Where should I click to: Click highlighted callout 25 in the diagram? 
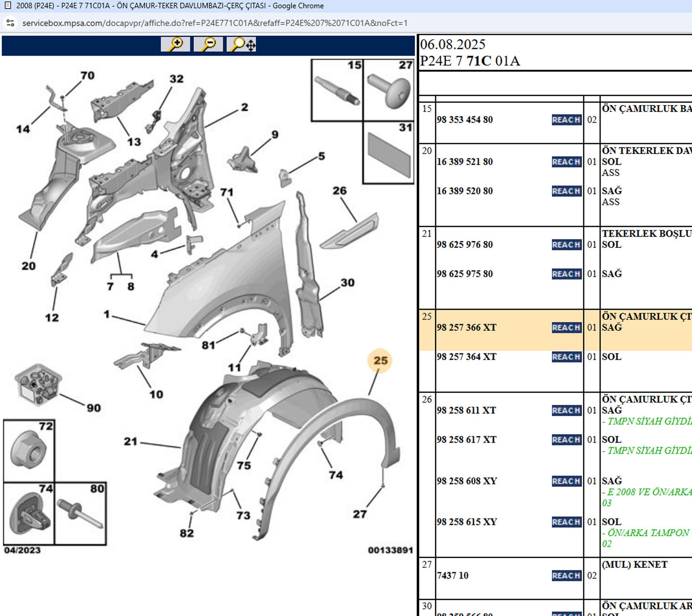(x=380, y=361)
